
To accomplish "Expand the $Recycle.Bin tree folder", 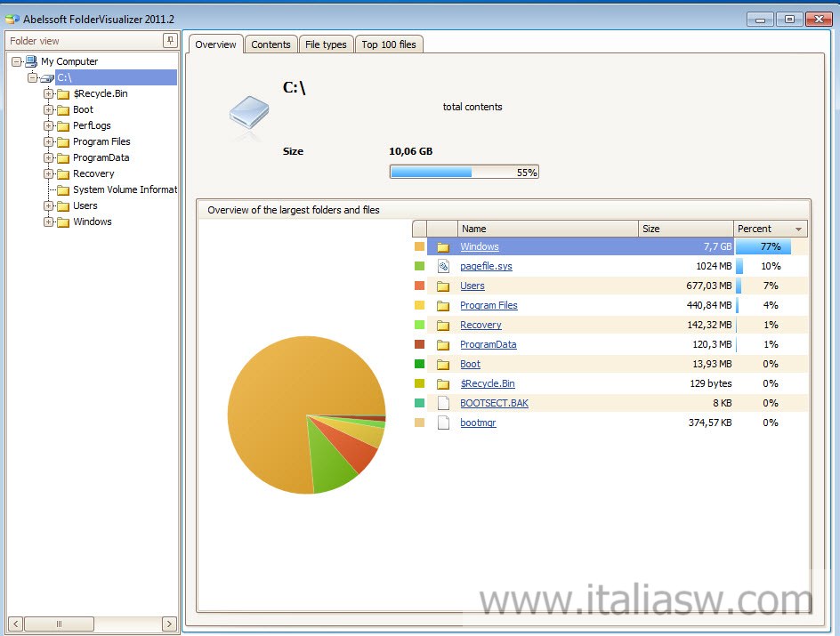I will point(49,93).
